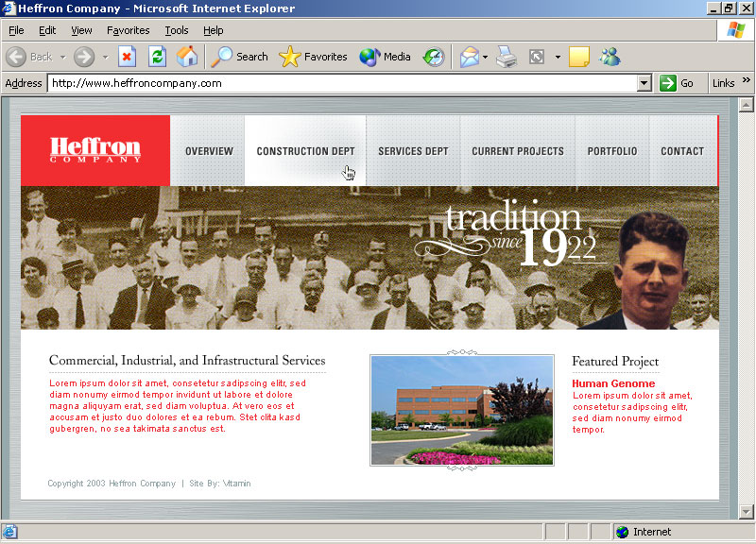Screen dimensions: 756x544
Task: Click the Print icon
Action: pos(507,57)
